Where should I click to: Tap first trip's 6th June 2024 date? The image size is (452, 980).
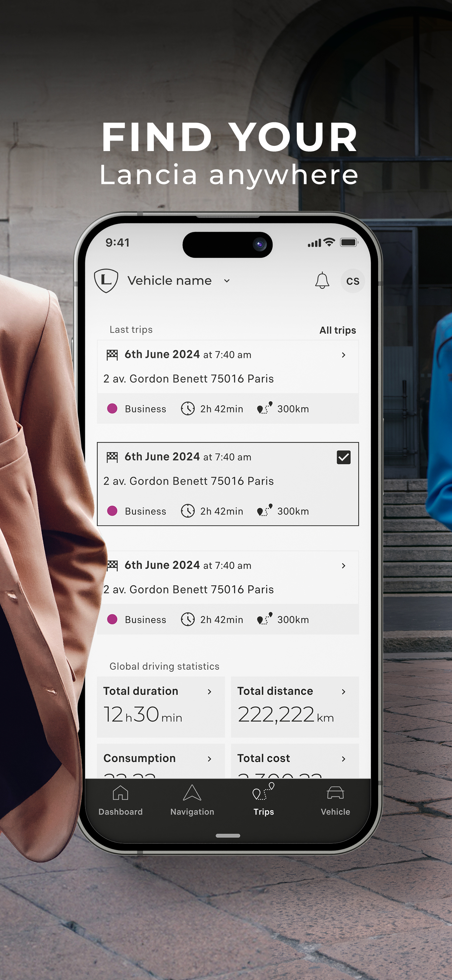162,355
